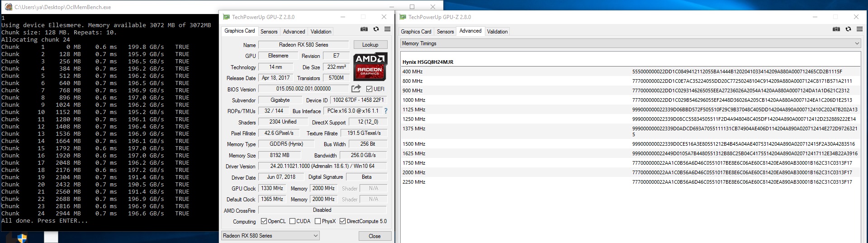868x243 pixels.
Task: Click screenshot camera icon in left GPU-Z window
Action: (364, 29)
